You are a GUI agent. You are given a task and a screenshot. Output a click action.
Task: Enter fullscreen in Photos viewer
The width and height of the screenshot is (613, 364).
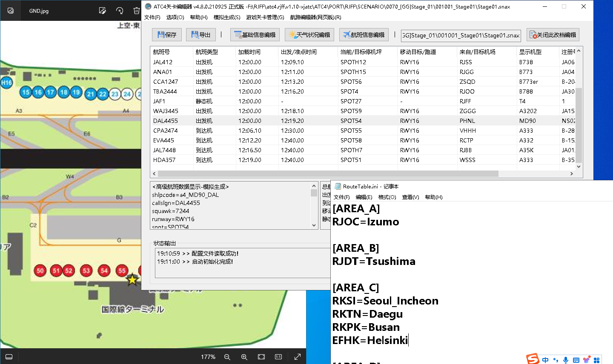pos(298,357)
